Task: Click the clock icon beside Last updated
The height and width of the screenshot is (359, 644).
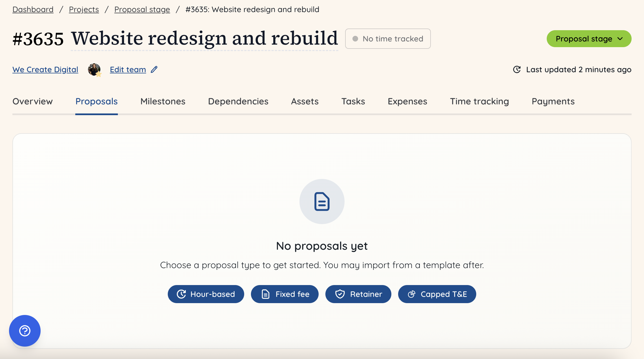Action: click(x=517, y=69)
